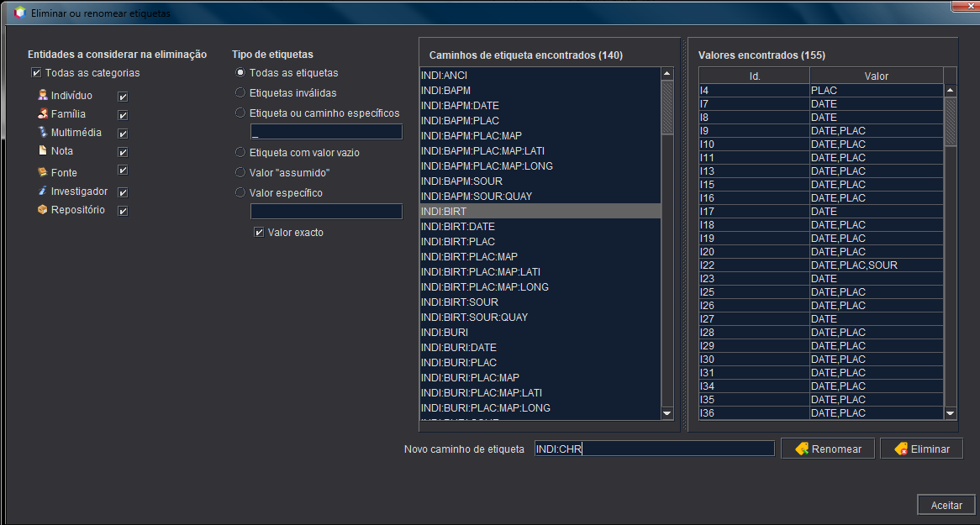Screen dimensions: 980x525
Task: Click the Indivíduo entity icon
Action: [43, 96]
